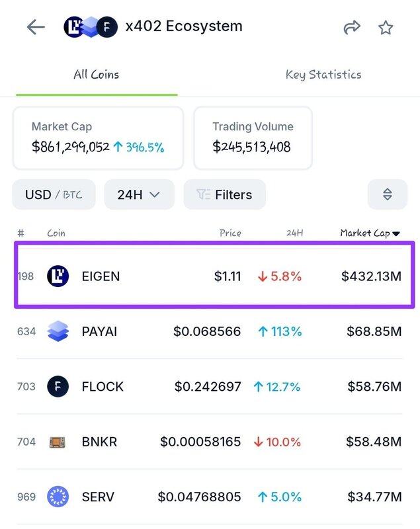This screenshot has height=529, width=420.
Task: Sort by Market Cap column header
Action: point(369,233)
